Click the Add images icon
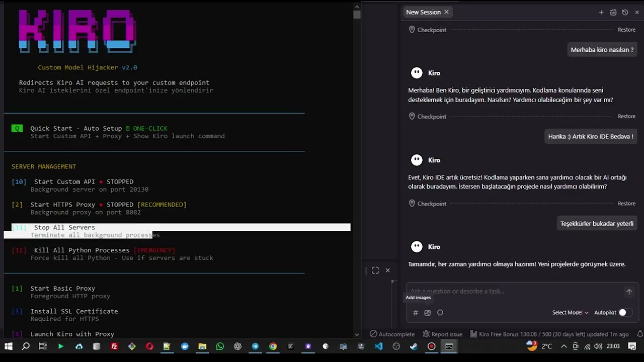644x362 pixels. pos(428,313)
